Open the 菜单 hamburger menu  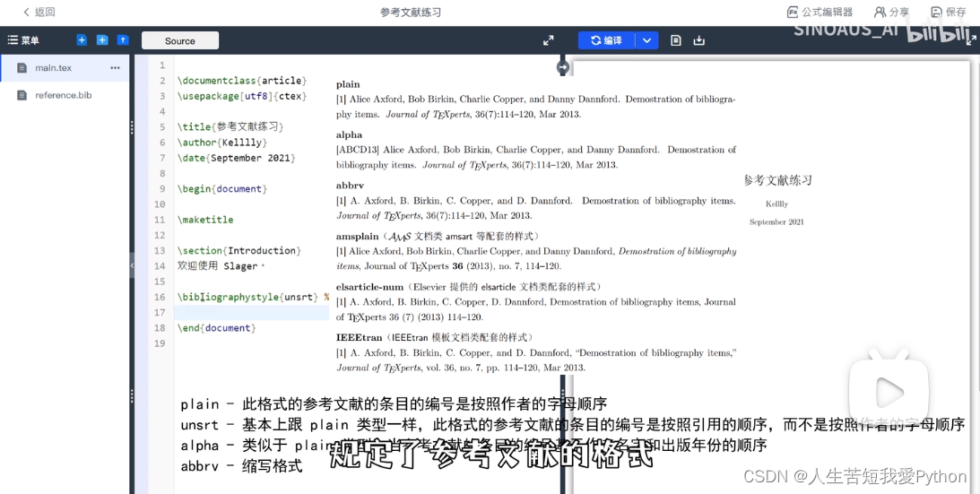(23, 40)
